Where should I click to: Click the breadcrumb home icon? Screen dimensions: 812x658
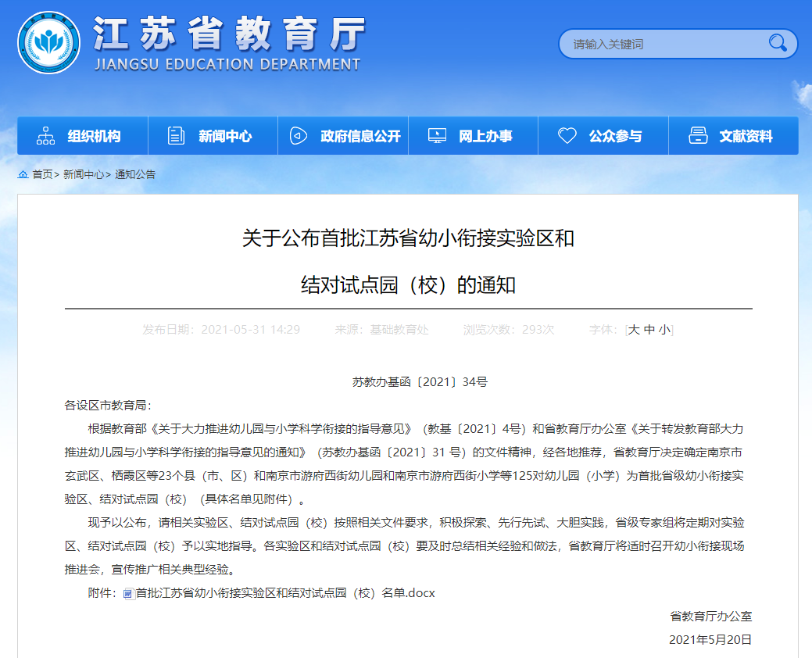[x=23, y=174]
